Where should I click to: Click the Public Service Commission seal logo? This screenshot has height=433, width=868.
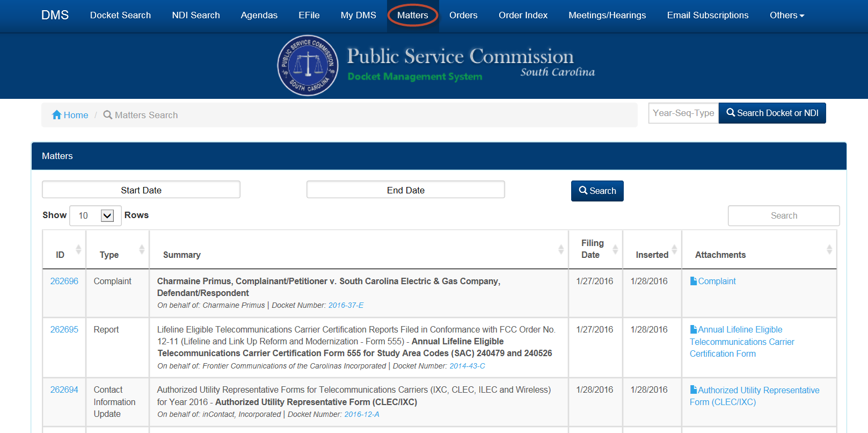point(308,66)
